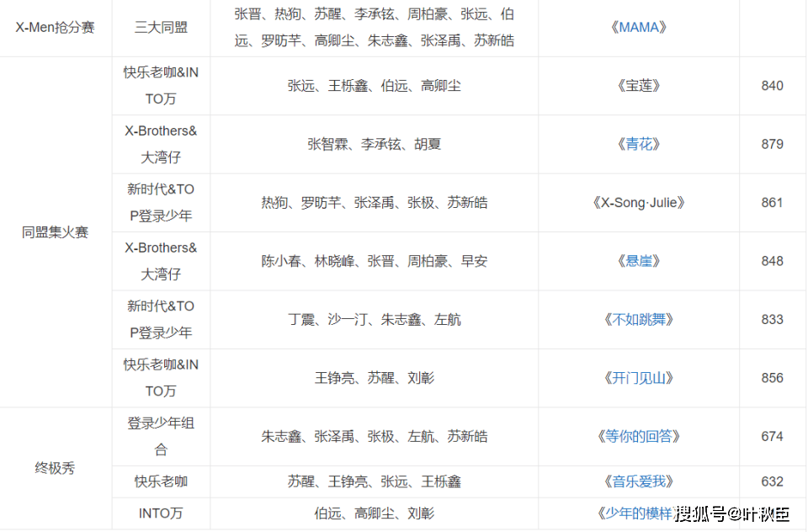This screenshot has width=808, height=532.
Task: Click the score 632
Action: click(772, 481)
